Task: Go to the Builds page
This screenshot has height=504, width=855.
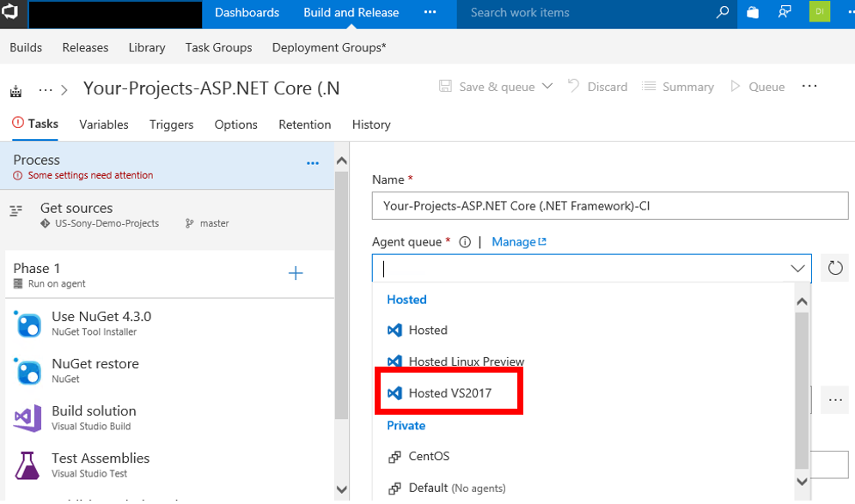Action: pyautogui.click(x=26, y=47)
